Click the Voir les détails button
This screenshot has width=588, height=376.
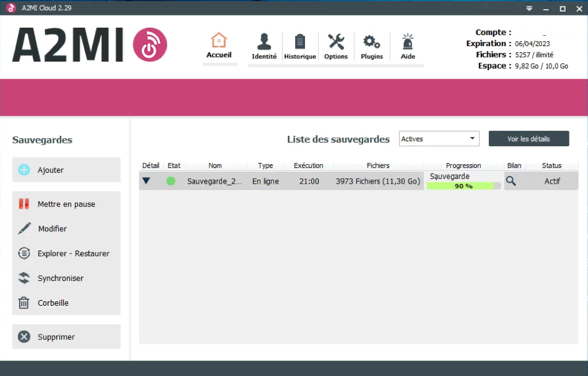(529, 139)
